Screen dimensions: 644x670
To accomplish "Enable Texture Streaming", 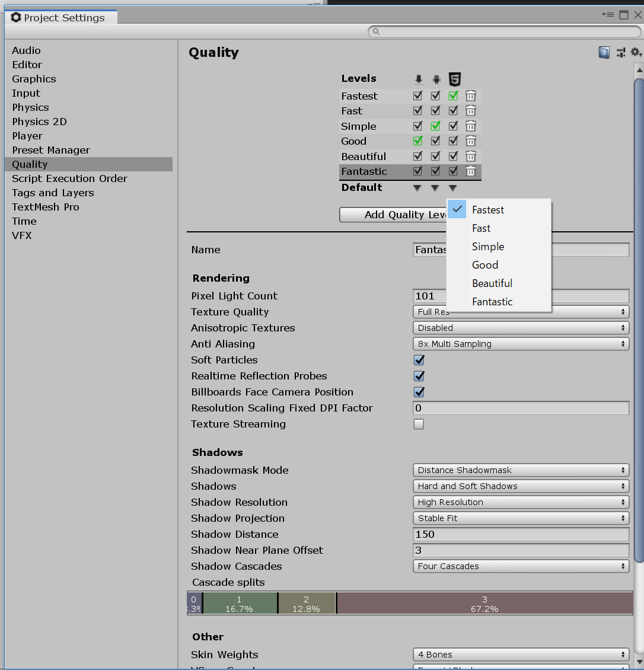I will pyautogui.click(x=419, y=424).
